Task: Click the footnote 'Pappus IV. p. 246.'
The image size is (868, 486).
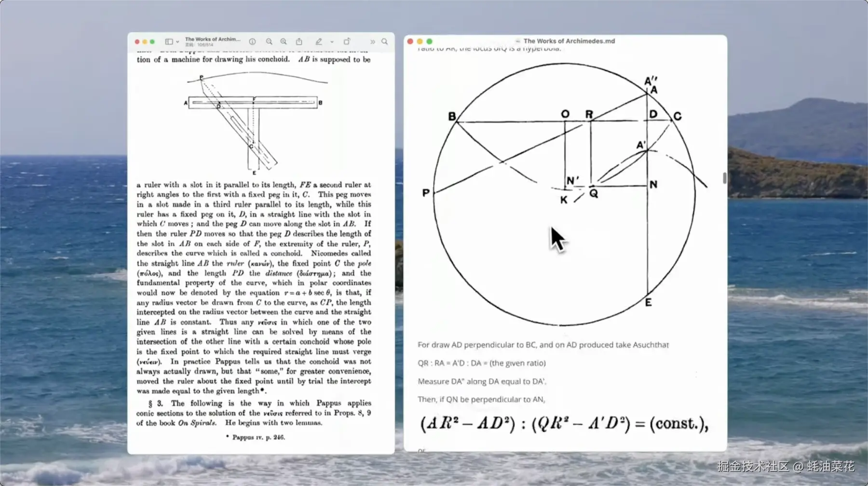Action: (256, 437)
